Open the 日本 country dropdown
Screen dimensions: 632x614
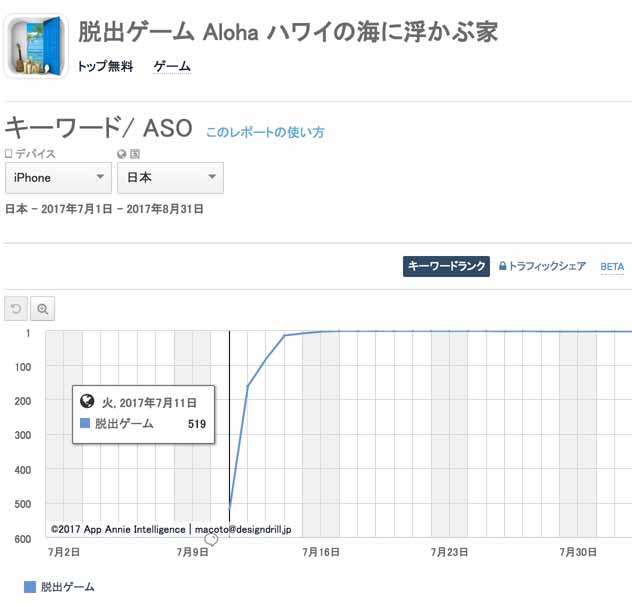[170, 178]
